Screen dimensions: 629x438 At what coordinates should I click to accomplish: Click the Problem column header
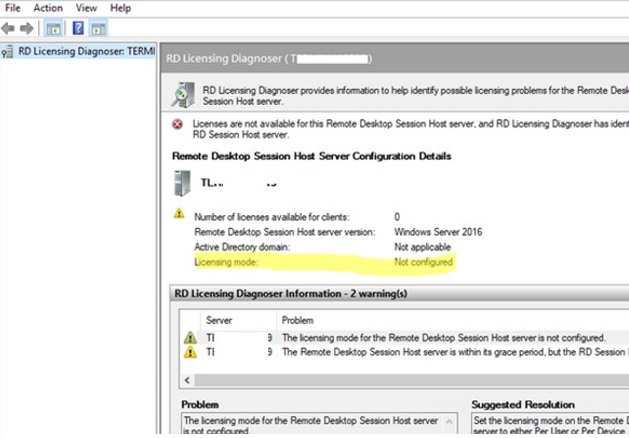(x=298, y=321)
